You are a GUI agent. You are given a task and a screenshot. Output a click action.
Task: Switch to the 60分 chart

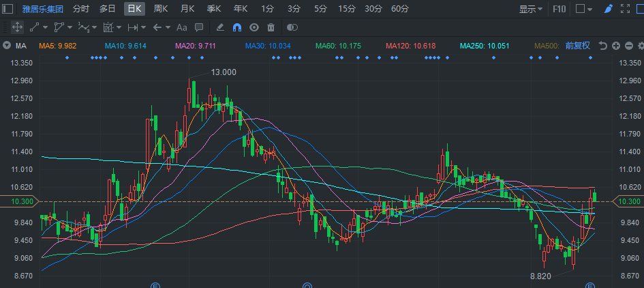point(400,9)
